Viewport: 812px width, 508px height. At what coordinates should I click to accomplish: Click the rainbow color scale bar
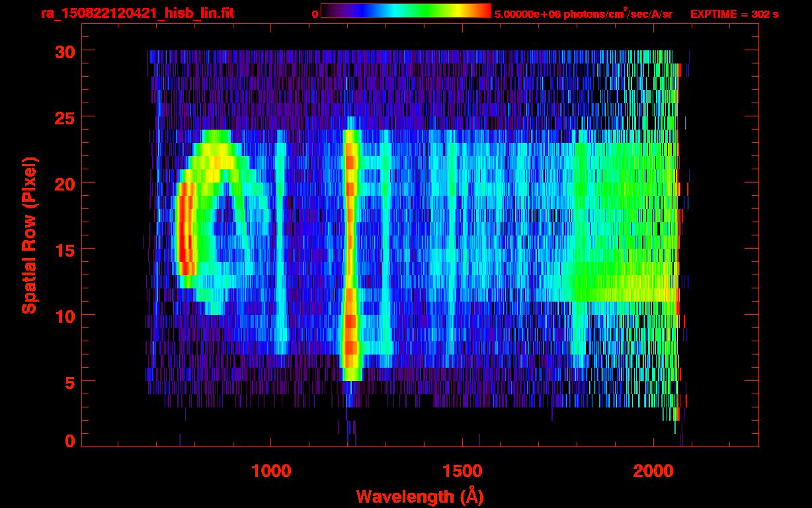tap(406, 11)
